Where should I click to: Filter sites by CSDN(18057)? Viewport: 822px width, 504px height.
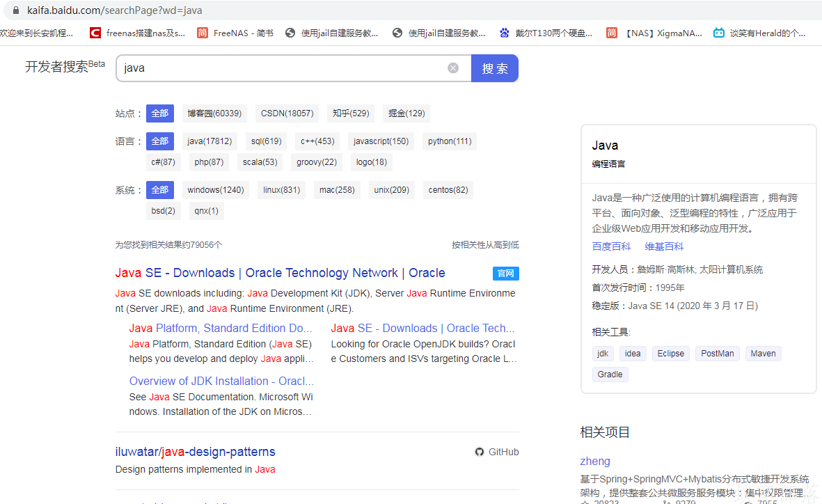pyautogui.click(x=287, y=113)
